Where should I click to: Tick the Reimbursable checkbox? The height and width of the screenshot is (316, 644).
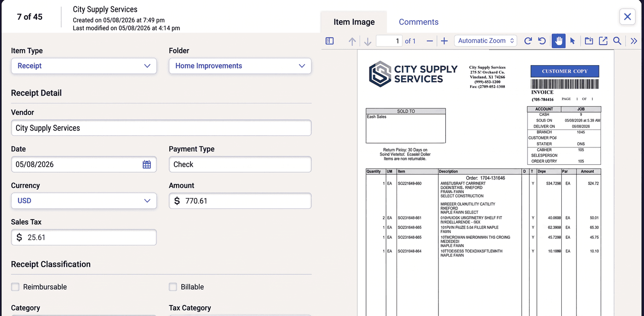[x=15, y=287]
